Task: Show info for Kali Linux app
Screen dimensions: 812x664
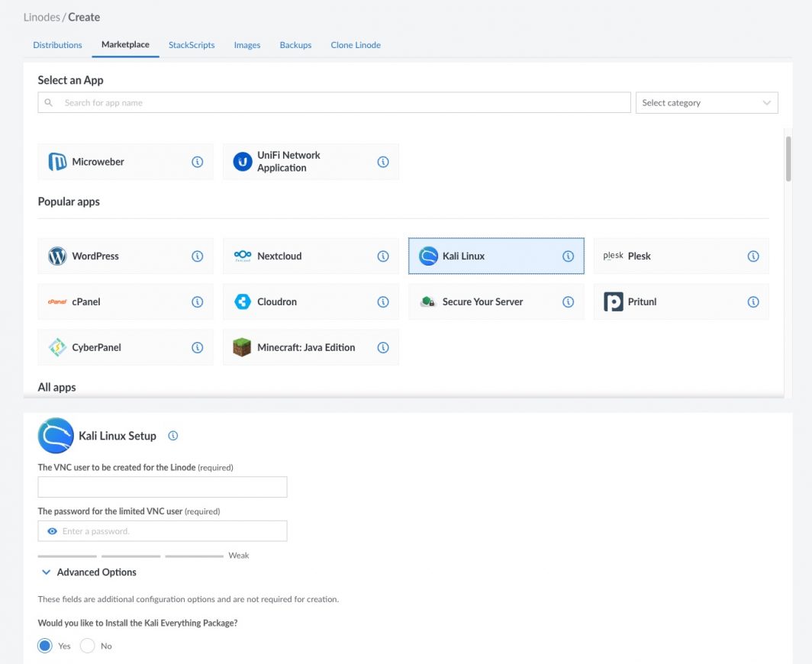Action: 568,256
